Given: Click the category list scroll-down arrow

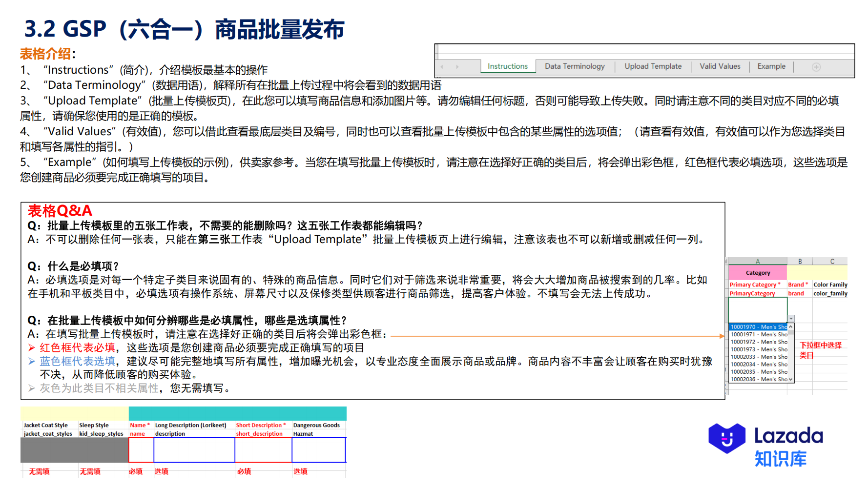Looking at the screenshot, I should [x=790, y=379].
